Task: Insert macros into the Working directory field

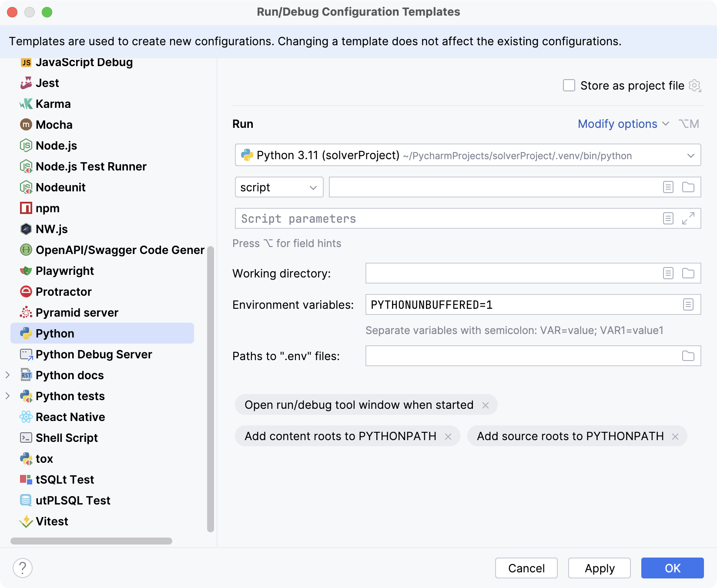Action: pos(667,273)
